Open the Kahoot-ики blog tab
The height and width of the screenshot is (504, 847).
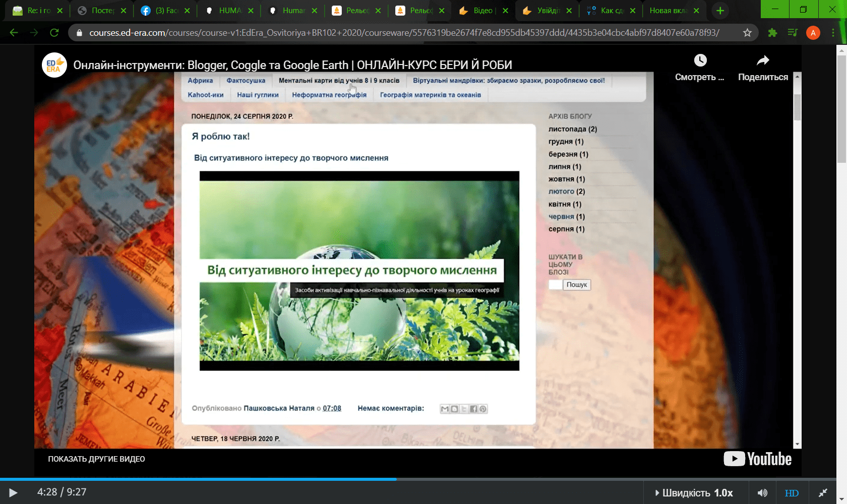tap(206, 95)
